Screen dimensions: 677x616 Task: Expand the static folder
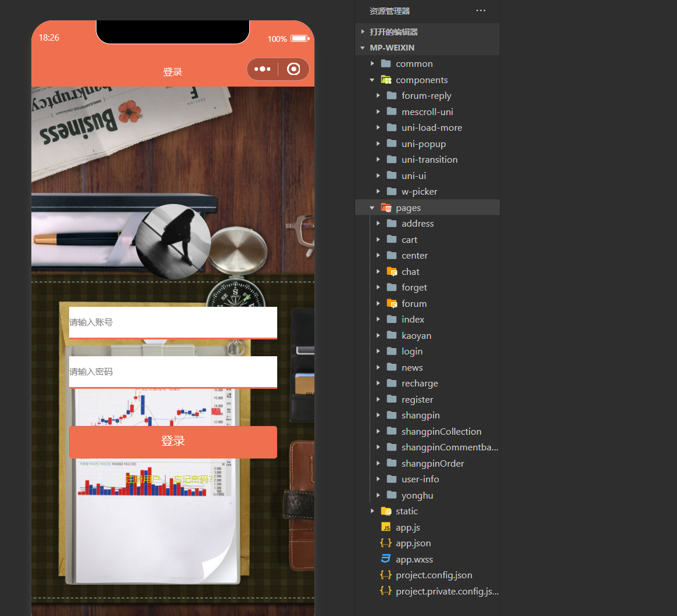372,511
